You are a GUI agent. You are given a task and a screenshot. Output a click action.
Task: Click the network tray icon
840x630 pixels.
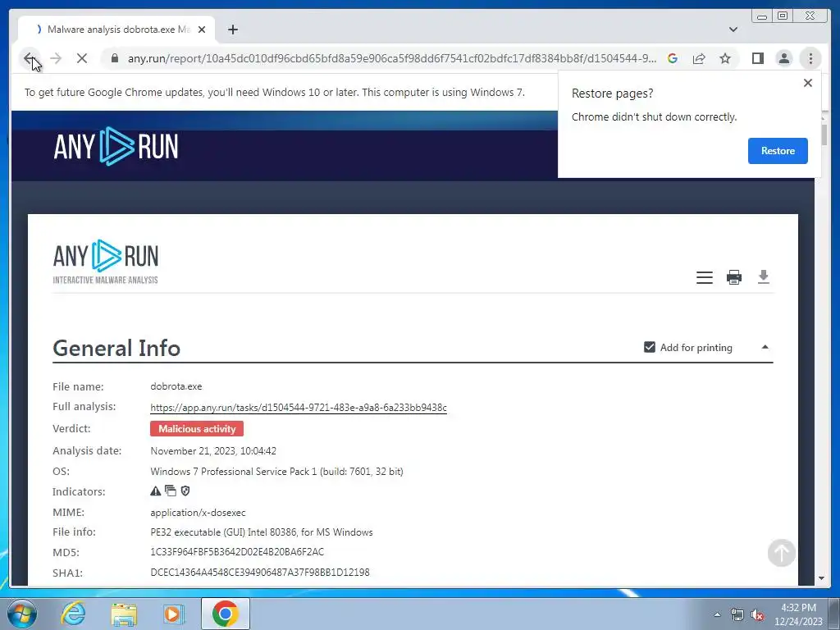(737, 614)
